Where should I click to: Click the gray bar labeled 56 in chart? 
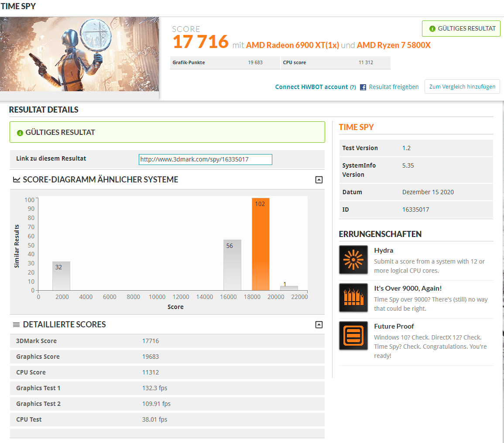(x=232, y=265)
